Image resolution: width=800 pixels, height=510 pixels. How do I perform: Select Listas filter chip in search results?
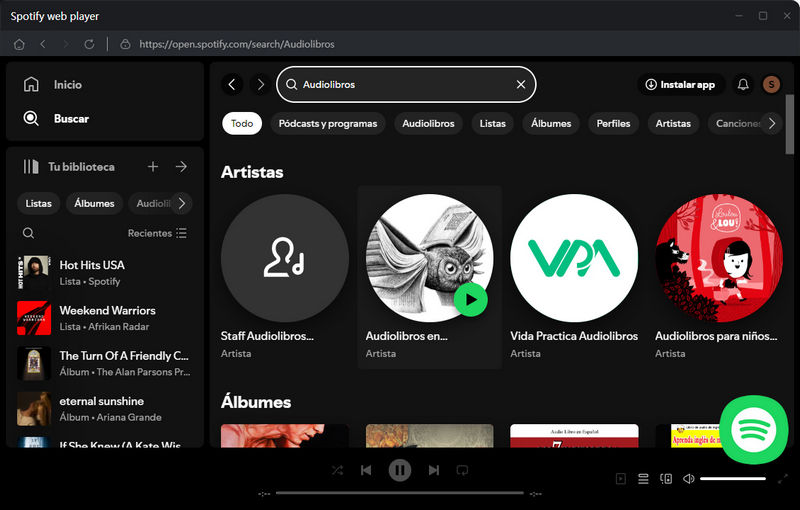[492, 123]
